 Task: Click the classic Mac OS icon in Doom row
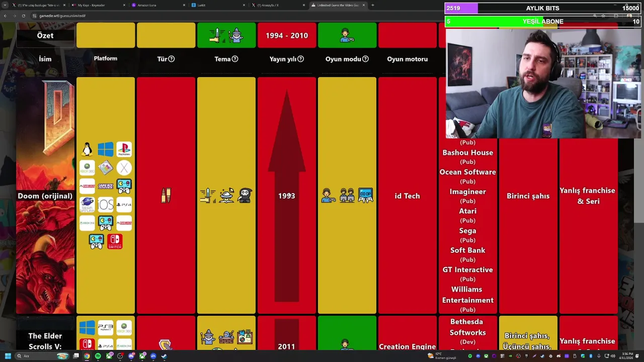[x=106, y=168]
